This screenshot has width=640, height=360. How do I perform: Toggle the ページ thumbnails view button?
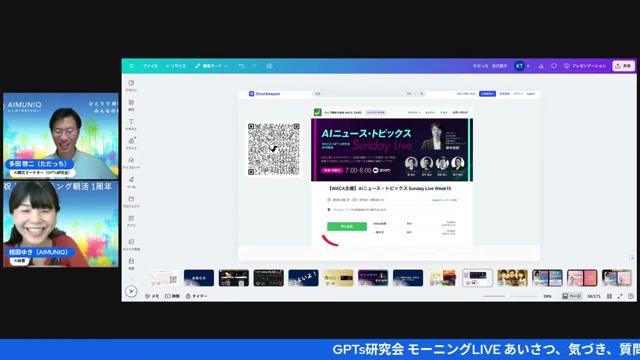click(571, 296)
